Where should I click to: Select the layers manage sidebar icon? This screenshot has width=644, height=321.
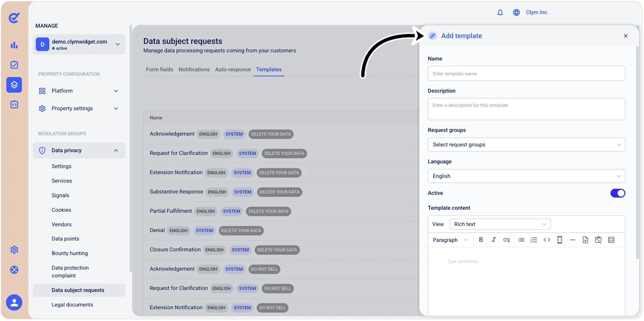pyautogui.click(x=14, y=85)
